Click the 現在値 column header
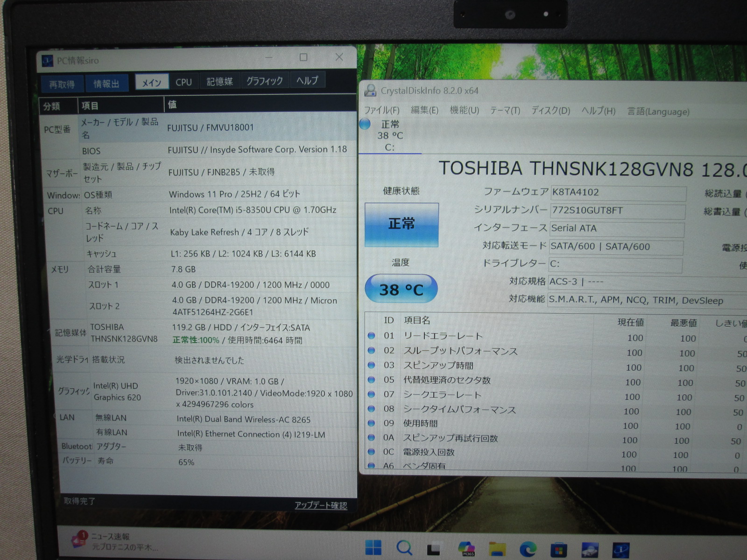 tap(630, 322)
